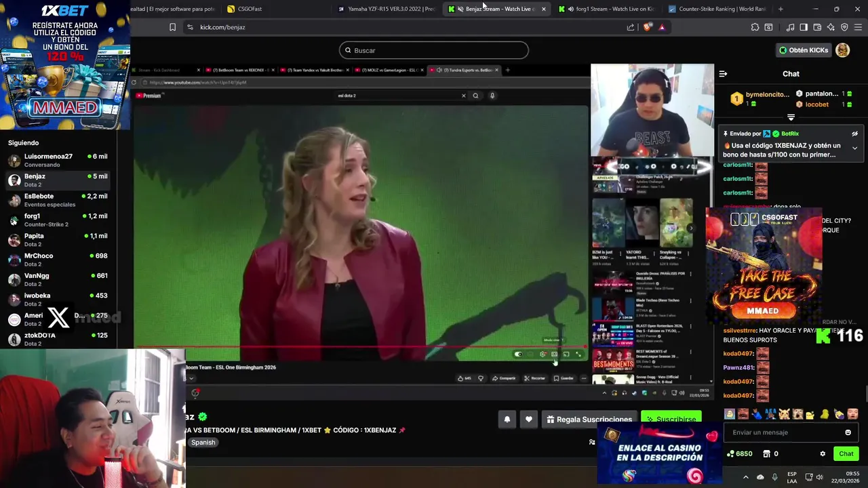Viewport: 868px width, 488px height.
Task: Focus the Buscar search field
Action: 434,50
